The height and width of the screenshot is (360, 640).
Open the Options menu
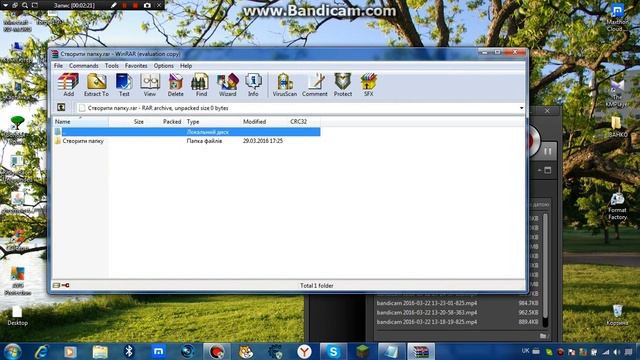point(163,65)
